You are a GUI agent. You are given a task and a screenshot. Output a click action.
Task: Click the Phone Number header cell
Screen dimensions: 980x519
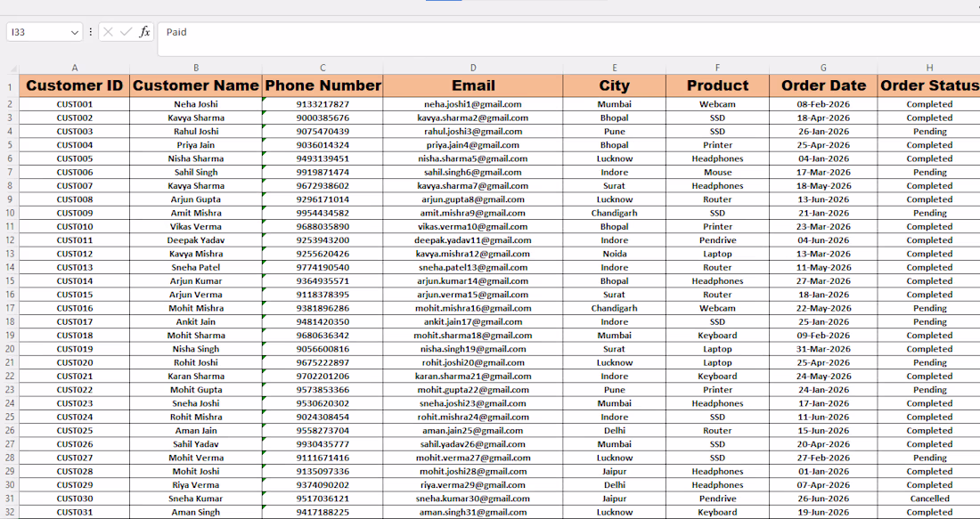[x=323, y=85]
